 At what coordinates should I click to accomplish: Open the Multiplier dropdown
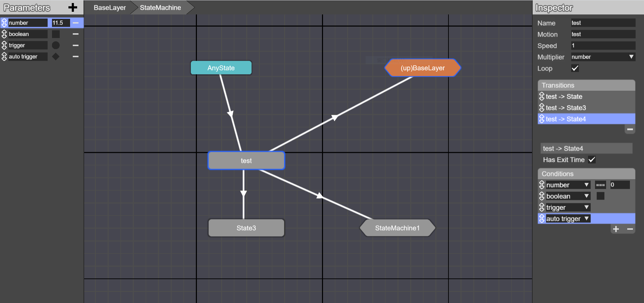(x=631, y=57)
